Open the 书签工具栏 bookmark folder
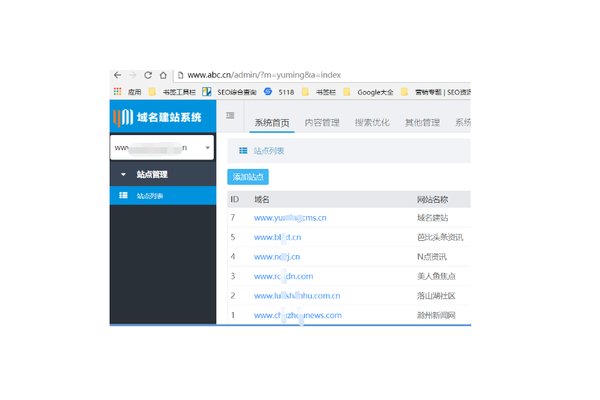600x400 pixels. point(172,92)
